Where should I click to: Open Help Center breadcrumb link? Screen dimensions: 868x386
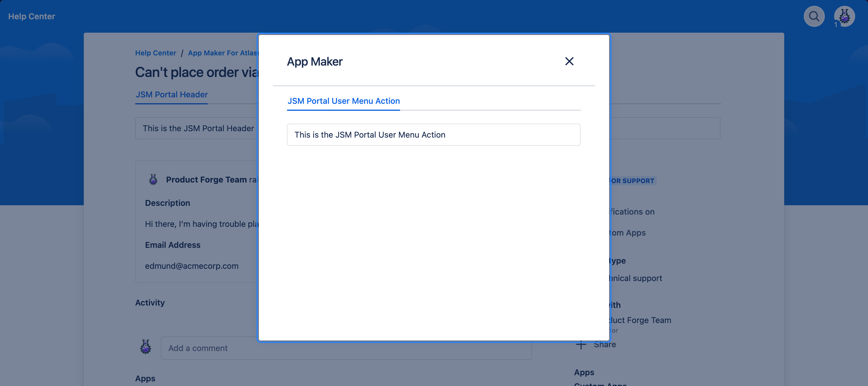[x=156, y=53]
